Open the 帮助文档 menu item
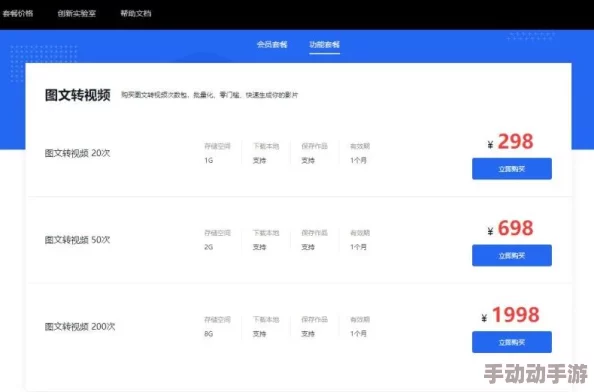Viewport: 594px width, 392px height. pyautogui.click(x=136, y=14)
